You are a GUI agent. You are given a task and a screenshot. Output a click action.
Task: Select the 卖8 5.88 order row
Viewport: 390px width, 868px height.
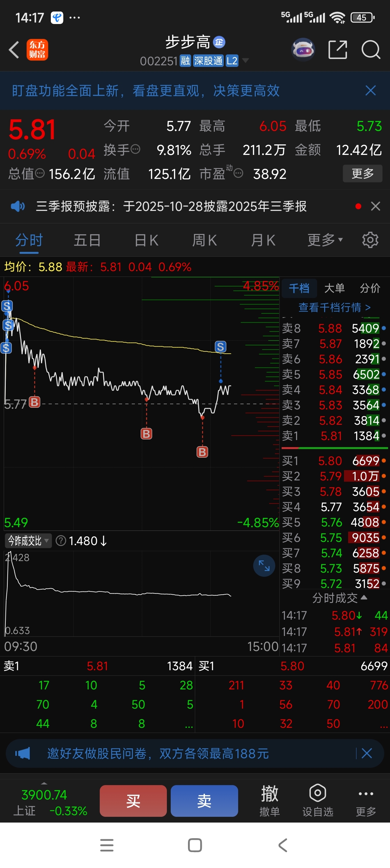(334, 328)
